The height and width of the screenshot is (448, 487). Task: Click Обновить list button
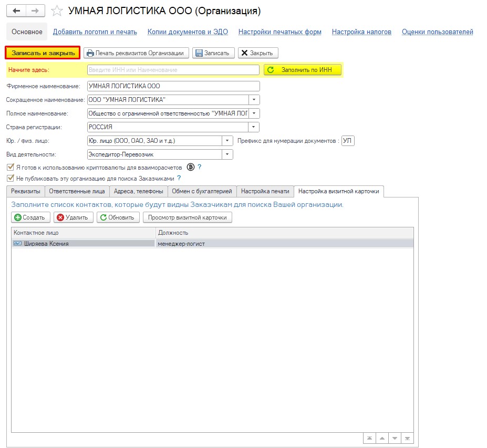pos(118,217)
